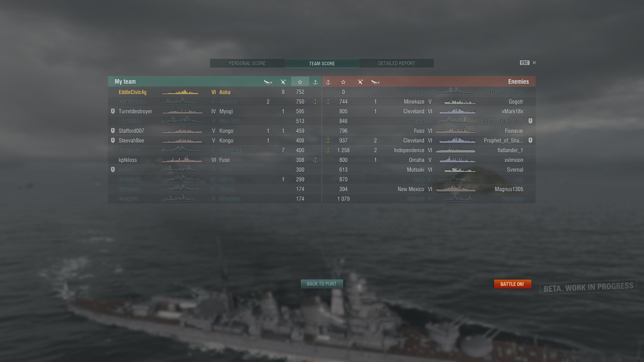Click division badge next to Turretdestroyer
The height and width of the screenshot is (362, 644).
click(x=113, y=111)
